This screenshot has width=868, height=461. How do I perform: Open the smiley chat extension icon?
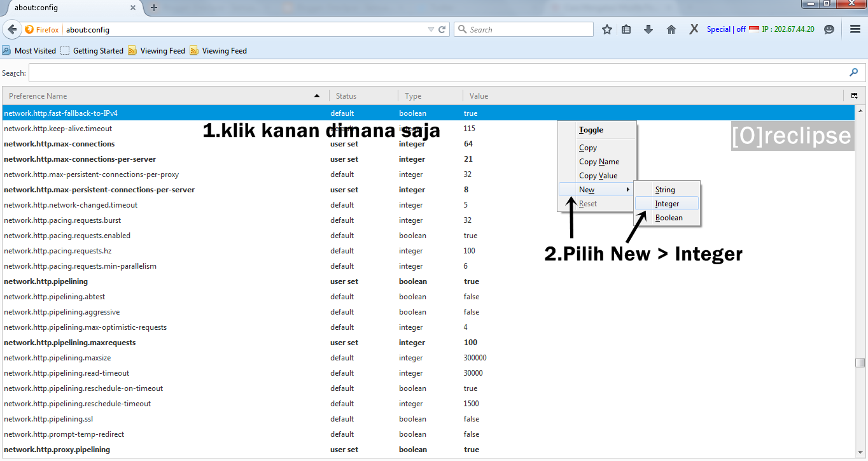point(828,29)
